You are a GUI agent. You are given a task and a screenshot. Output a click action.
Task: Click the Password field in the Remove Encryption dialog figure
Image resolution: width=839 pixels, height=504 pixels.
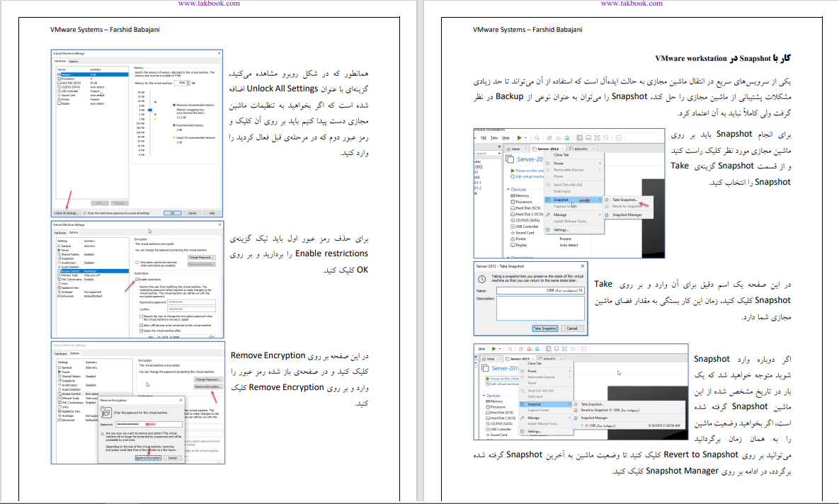coord(149,424)
